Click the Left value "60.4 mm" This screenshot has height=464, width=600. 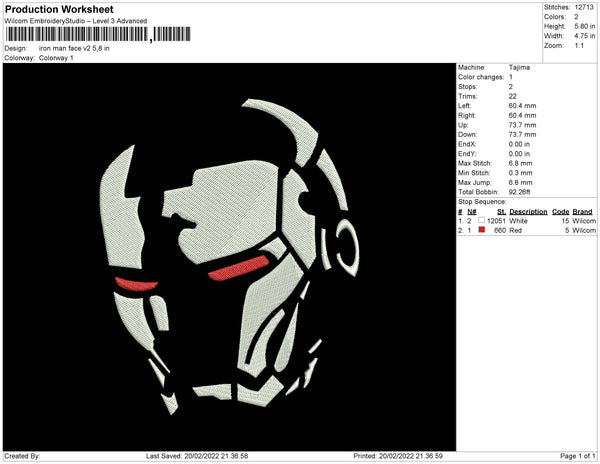tap(522, 106)
